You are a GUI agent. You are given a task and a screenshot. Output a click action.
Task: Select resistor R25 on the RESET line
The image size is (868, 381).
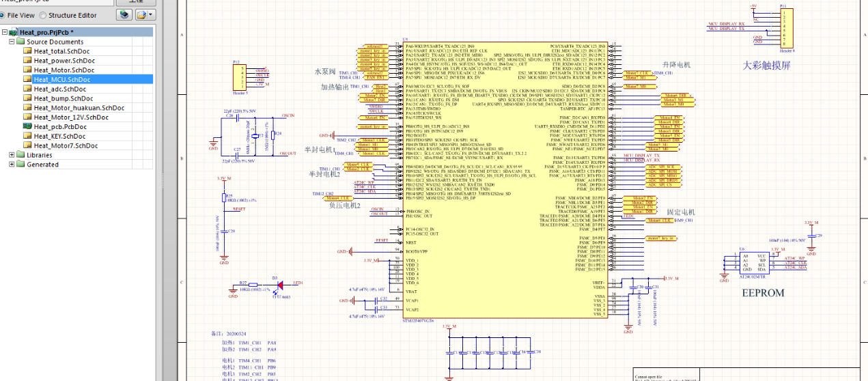tap(225, 197)
